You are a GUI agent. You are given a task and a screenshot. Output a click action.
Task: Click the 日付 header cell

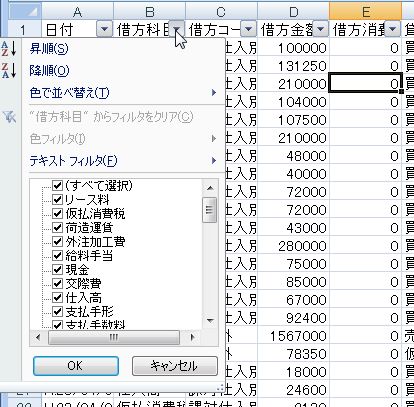[x=77, y=30]
